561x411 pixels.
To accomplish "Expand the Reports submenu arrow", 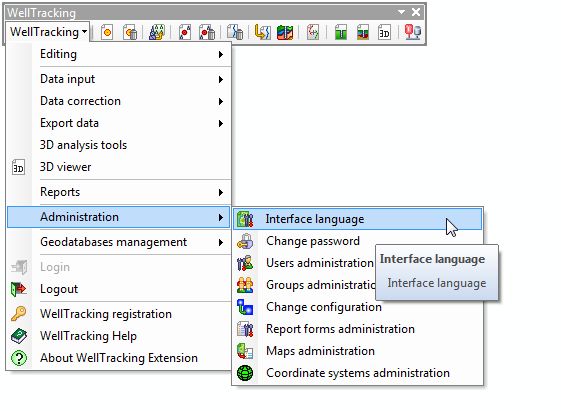I will point(221,192).
